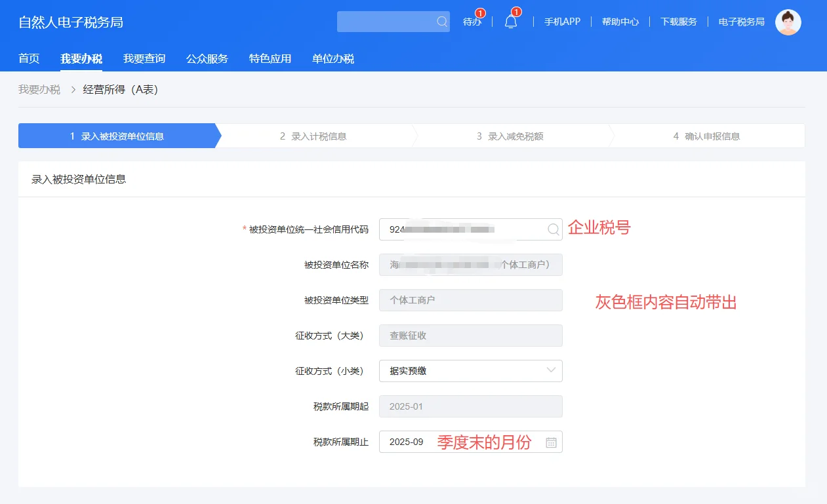Click the 待办 pending tasks icon
The image size is (827, 504).
(x=472, y=22)
